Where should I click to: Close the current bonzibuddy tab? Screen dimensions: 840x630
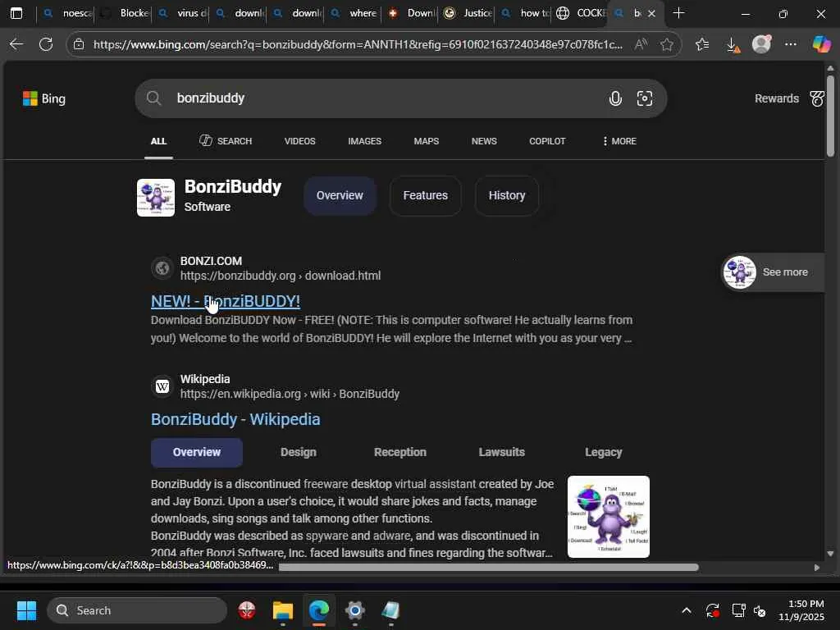pos(651,13)
